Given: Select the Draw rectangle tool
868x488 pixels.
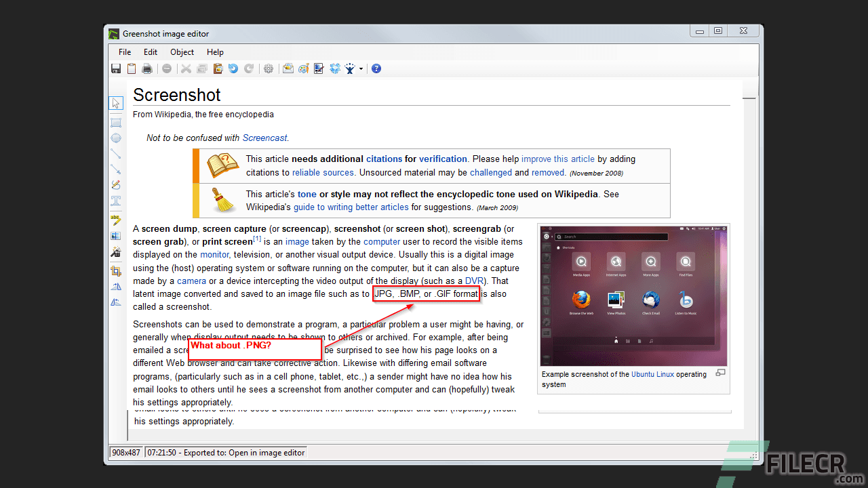Looking at the screenshot, I should point(116,123).
